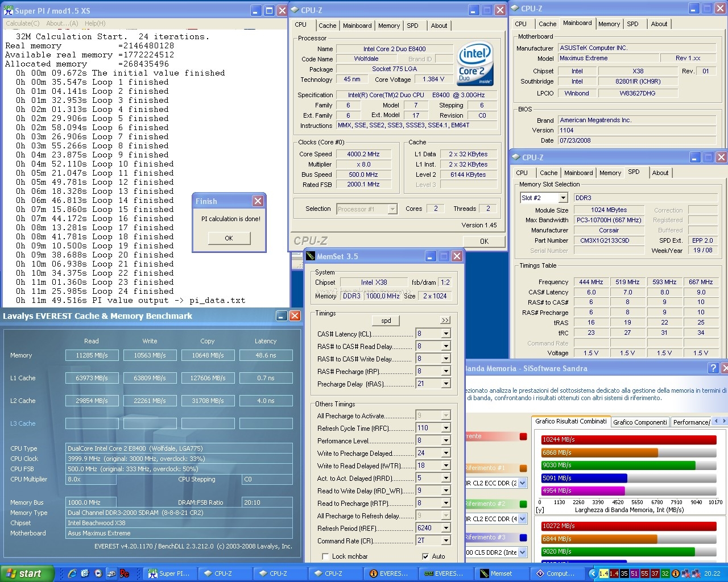Screen dimensions: 728x582
Task: Open the Performance Level dropdown in MemSet
Action: pos(446,440)
